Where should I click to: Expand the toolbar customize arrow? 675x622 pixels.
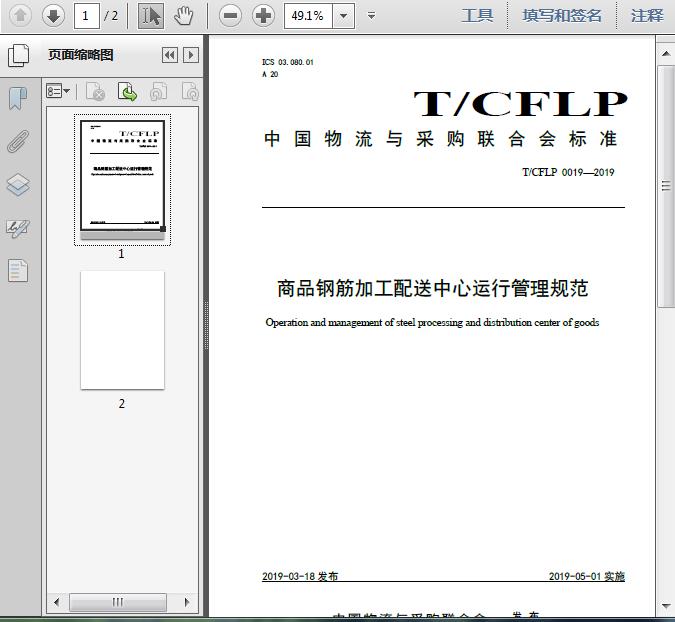click(x=371, y=16)
